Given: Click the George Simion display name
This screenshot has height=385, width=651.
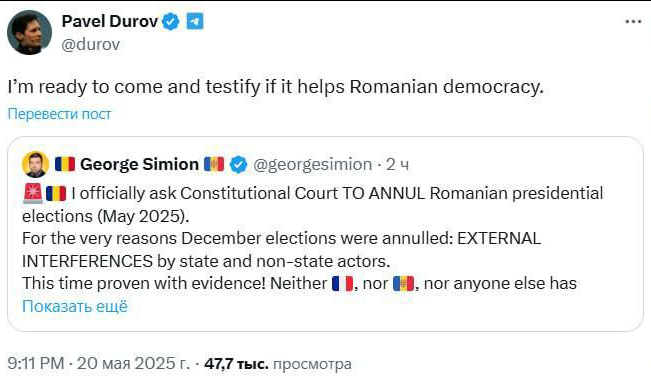Looking at the screenshot, I should click(139, 164).
